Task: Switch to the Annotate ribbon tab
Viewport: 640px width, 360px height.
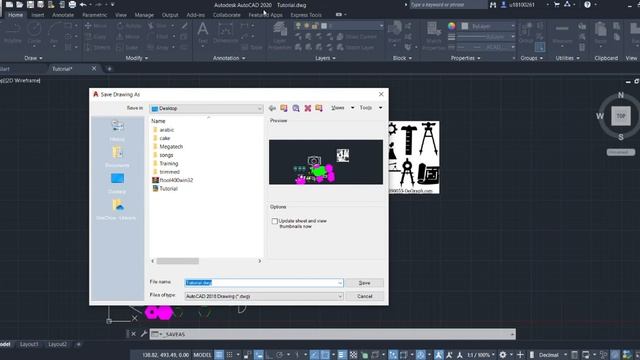Action: [63, 15]
